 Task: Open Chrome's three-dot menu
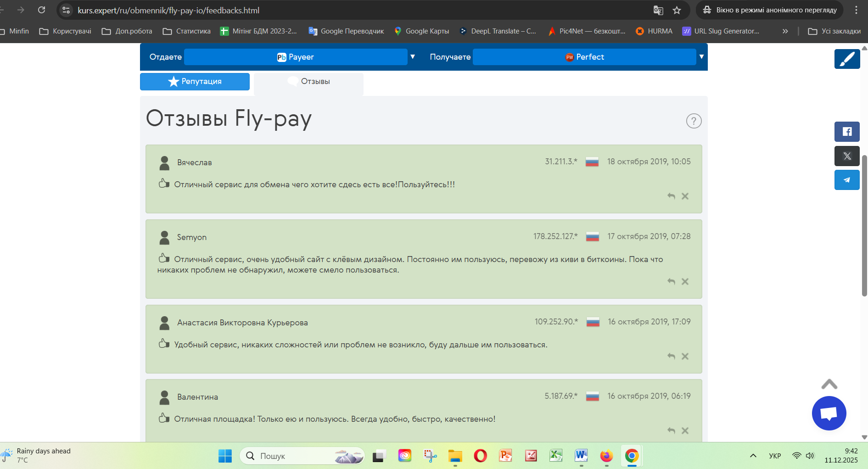pyautogui.click(x=856, y=10)
